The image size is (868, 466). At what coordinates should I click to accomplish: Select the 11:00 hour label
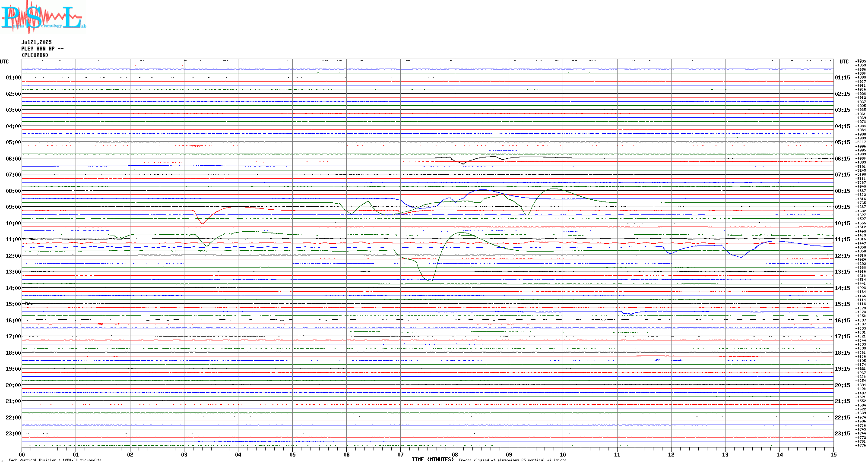coord(13,239)
